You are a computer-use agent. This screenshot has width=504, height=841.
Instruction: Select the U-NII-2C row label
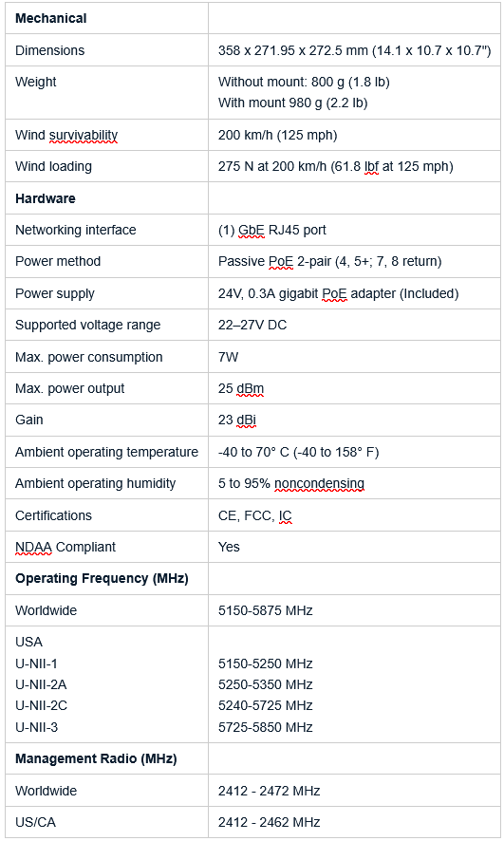click(41, 706)
